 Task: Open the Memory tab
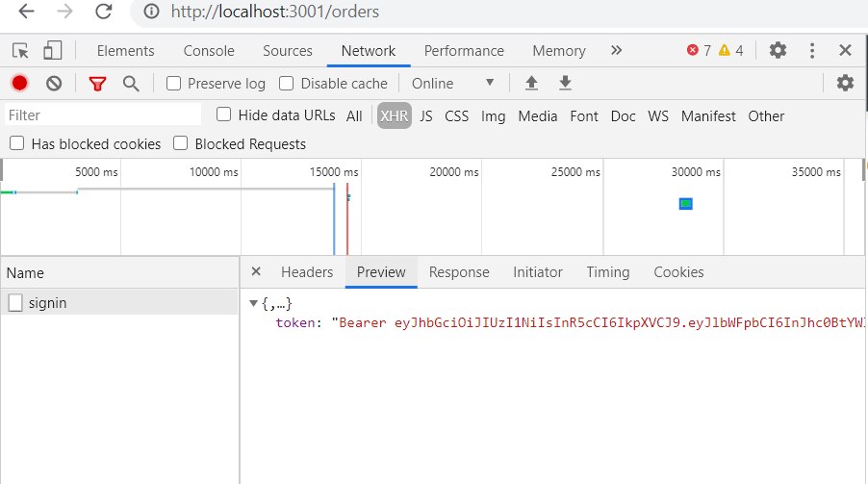click(558, 50)
